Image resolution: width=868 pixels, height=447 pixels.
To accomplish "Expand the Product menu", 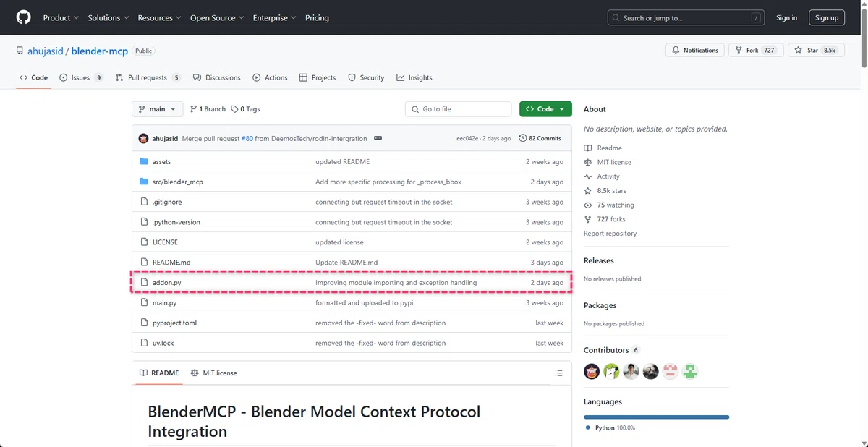I will (61, 17).
